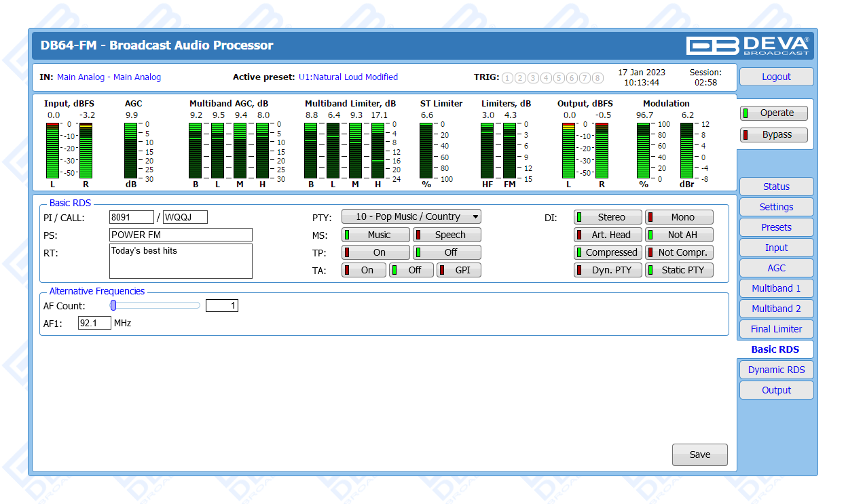Open the Multiband 1 tab
This screenshot has height=504, width=846.
pyautogui.click(x=776, y=288)
